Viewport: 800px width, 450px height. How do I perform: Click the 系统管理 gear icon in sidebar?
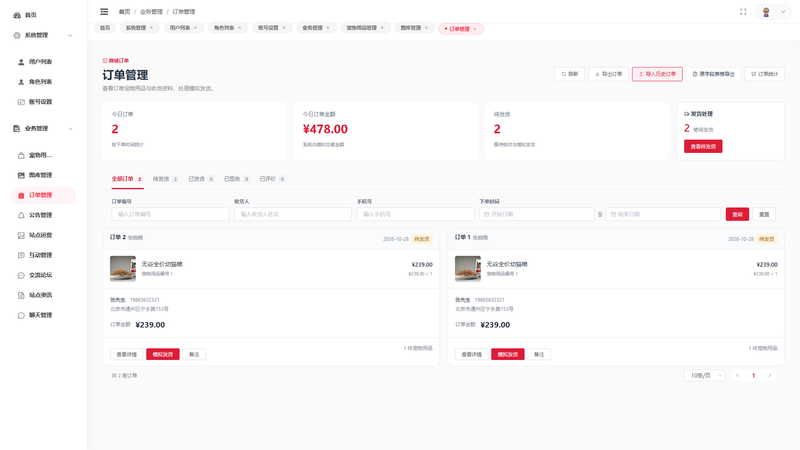pyautogui.click(x=17, y=35)
